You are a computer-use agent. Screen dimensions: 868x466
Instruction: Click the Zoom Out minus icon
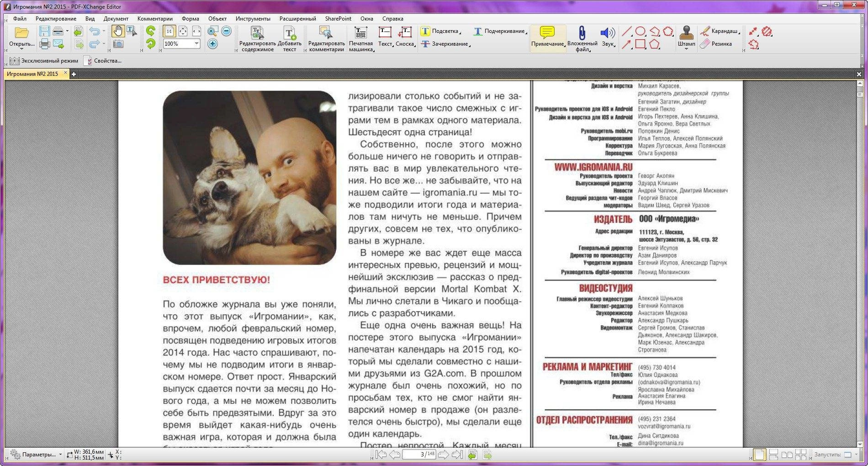tap(226, 31)
